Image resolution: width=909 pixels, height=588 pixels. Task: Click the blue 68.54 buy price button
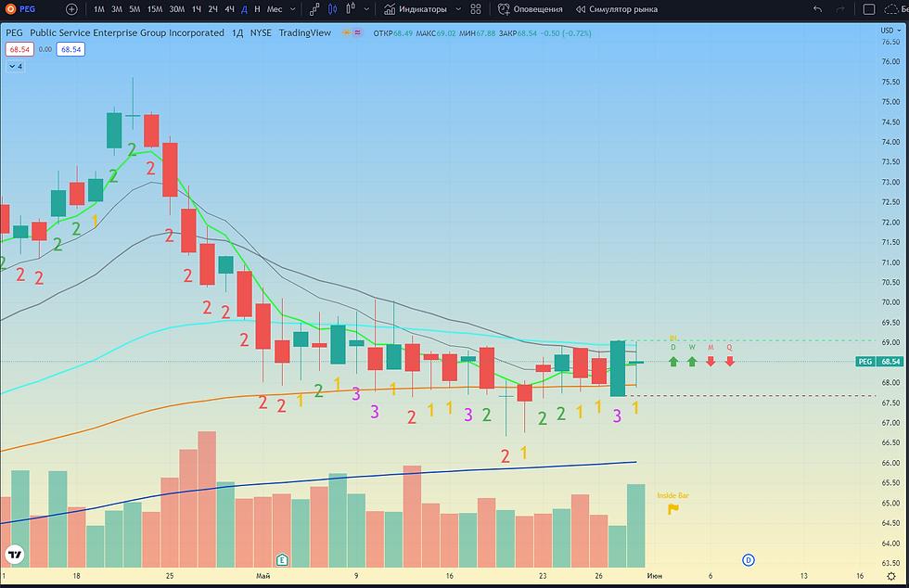click(70, 49)
